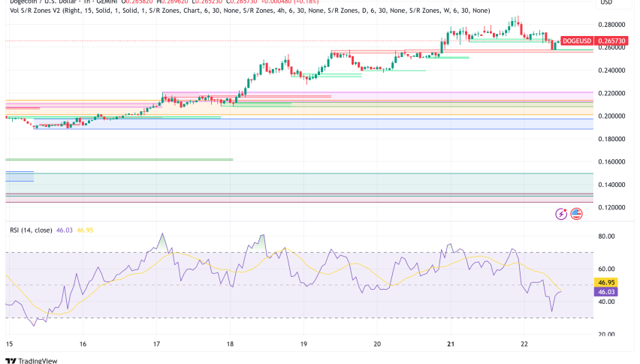Screen dimensions: 640x364
Task: Click the yellow 46.95 RSI axis tag
Action: pyautogui.click(x=606, y=282)
